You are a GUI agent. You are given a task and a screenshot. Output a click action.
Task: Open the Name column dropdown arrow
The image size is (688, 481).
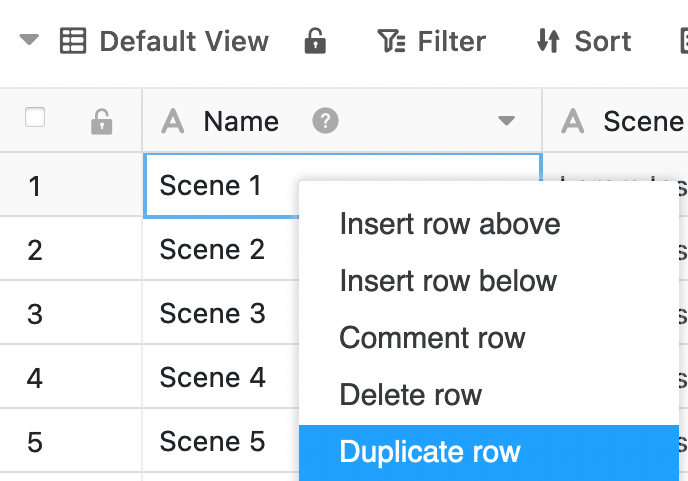click(506, 122)
